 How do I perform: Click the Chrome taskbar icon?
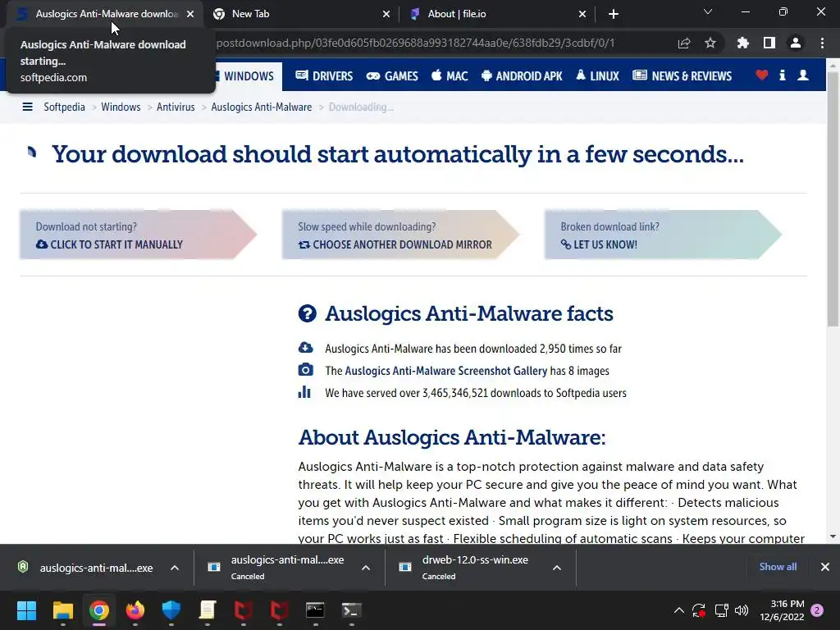[x=99, y=610]
